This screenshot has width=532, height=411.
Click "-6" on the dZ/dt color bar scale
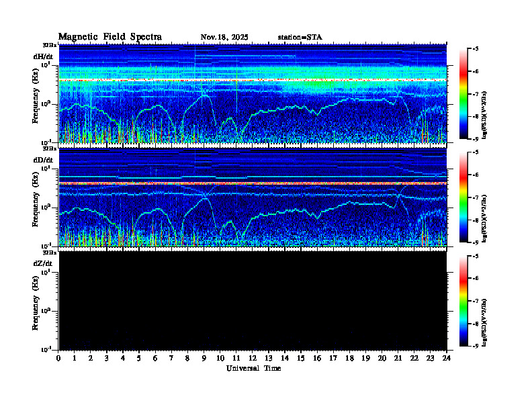[476, 279]
